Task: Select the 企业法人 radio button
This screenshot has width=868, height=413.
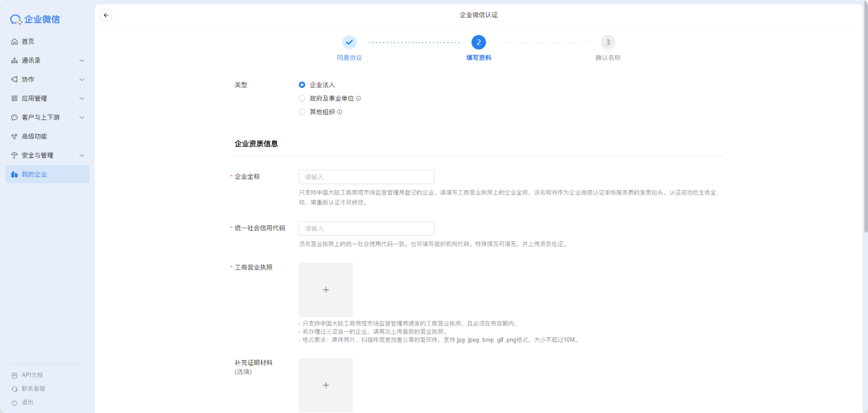Action: pyautogui.click(x=302, y=85)
